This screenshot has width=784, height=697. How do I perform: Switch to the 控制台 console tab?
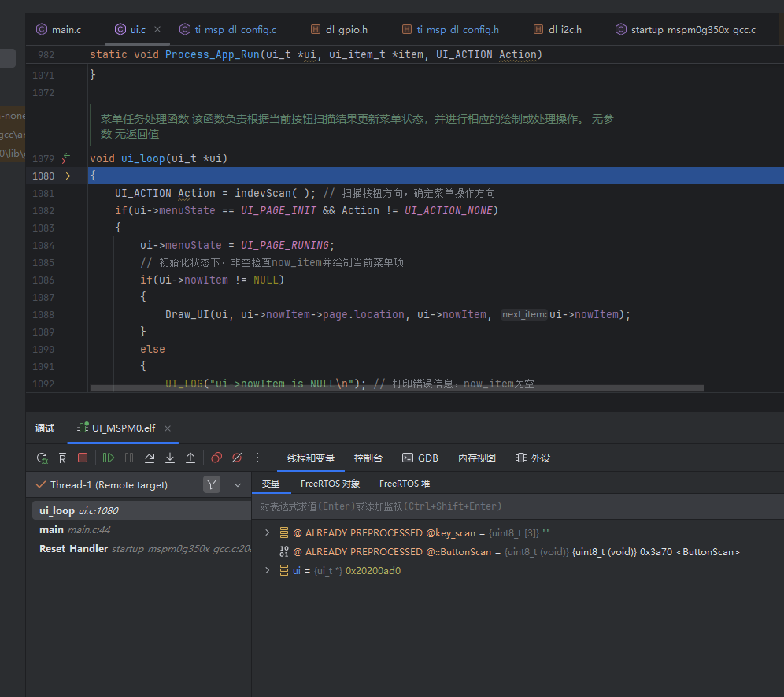(x=368, y=458)
